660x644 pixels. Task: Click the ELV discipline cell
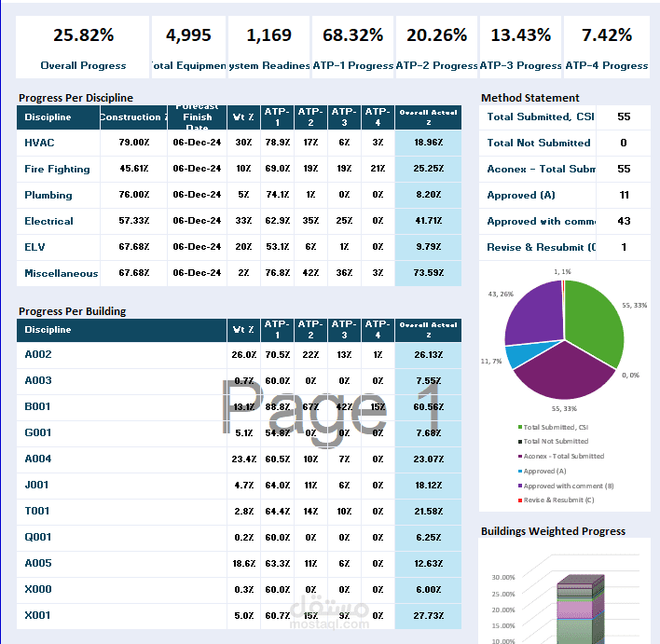(x=58, y=247)
